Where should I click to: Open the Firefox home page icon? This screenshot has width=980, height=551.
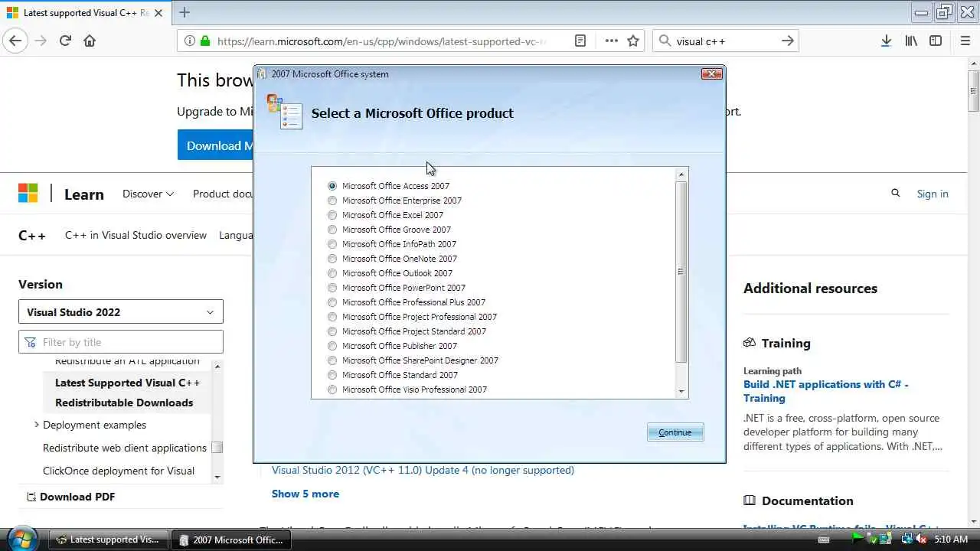coord(90,41)
